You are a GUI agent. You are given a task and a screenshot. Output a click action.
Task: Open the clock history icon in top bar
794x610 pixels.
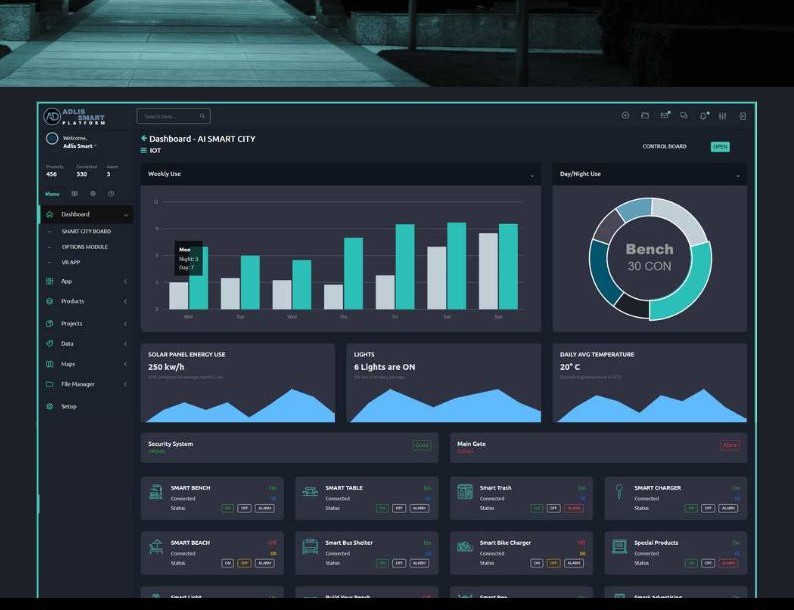pyautogui.click(x=625, y=116)
